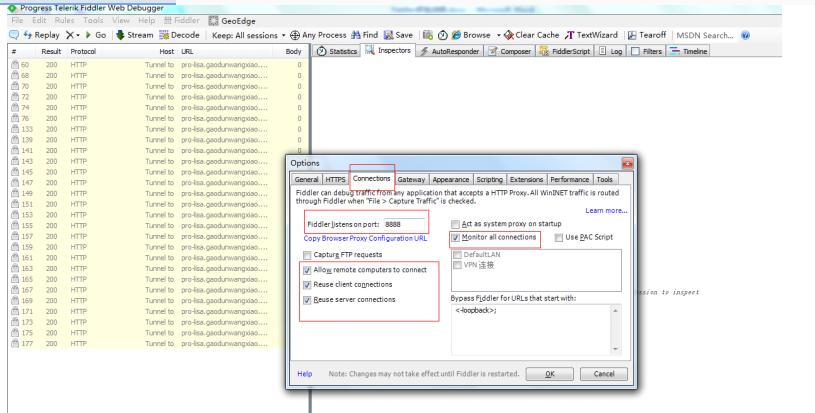Toggle the Decode button
This screenshot has width=815, height=413.
click(x=179, y=35)
